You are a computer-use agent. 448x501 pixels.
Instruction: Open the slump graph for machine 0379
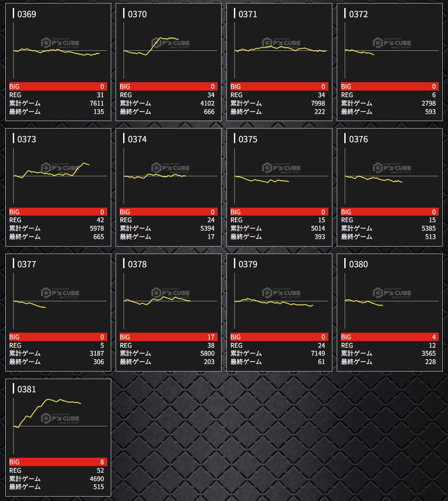(281, 301)
